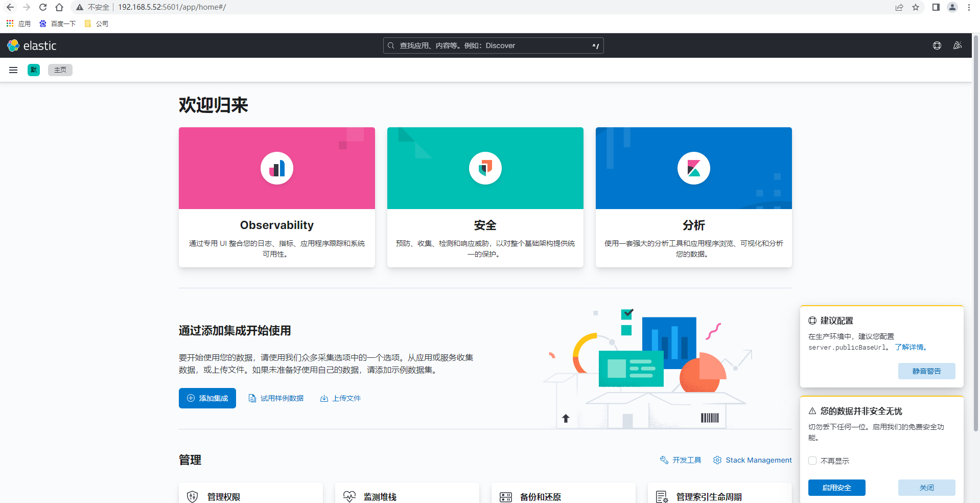The image size is (980, 503).
Task: Open the 安全 security card icon
Action: (485, 168)
